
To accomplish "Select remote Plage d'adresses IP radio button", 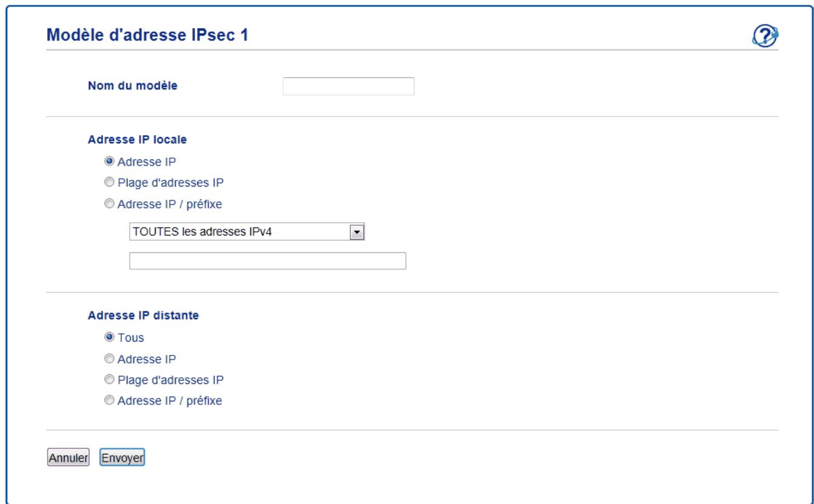I will click(109, 380).
